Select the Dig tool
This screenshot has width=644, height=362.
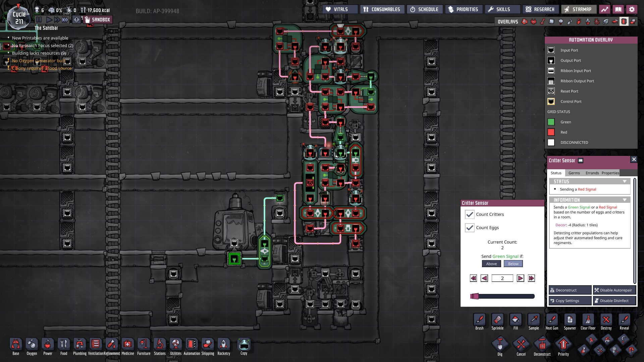click(500, 346)
